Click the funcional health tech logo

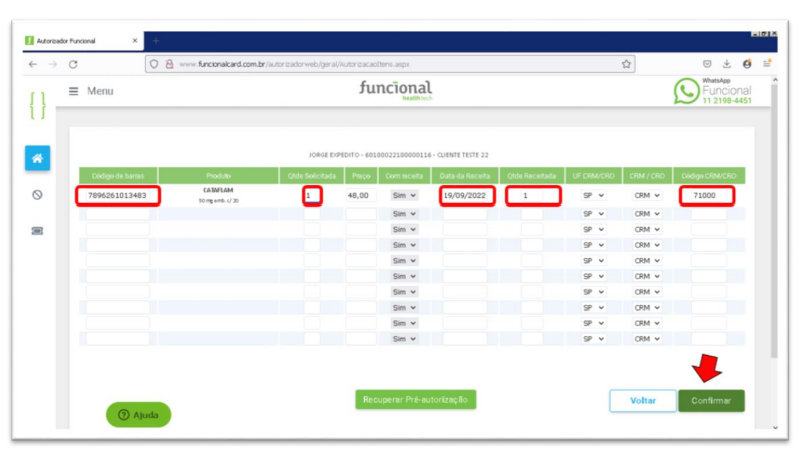click(x=395, y=90)
